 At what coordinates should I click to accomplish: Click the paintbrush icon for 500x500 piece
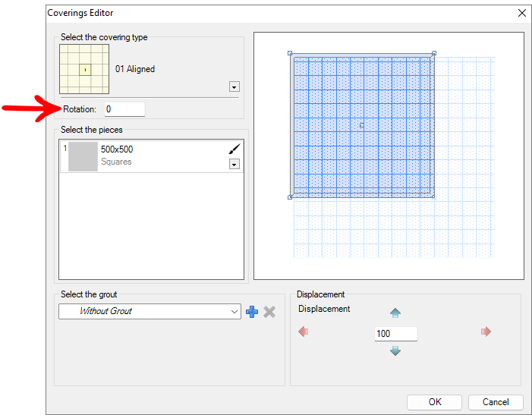tap(234, 149)
